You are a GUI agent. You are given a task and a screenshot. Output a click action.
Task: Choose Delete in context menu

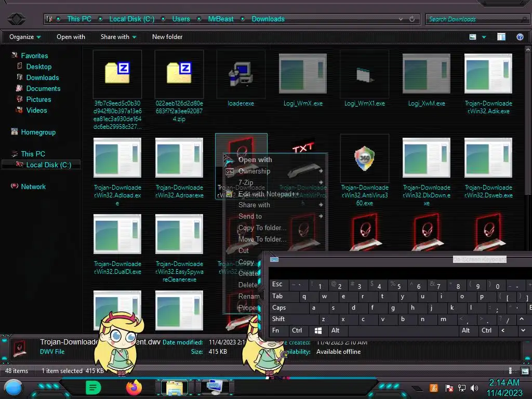point(248,285)
